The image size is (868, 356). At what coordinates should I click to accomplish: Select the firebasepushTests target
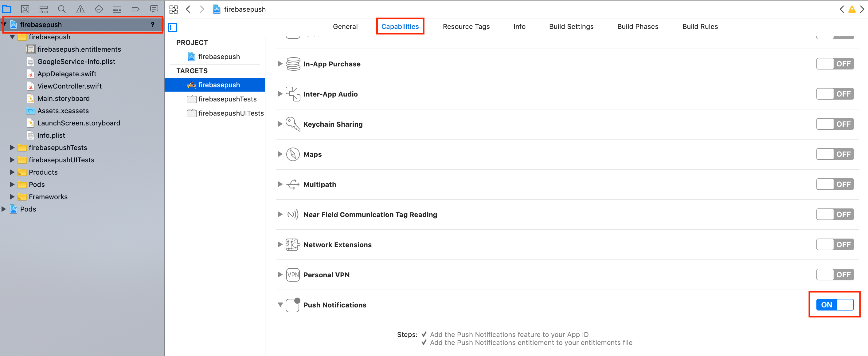[227, 99]
